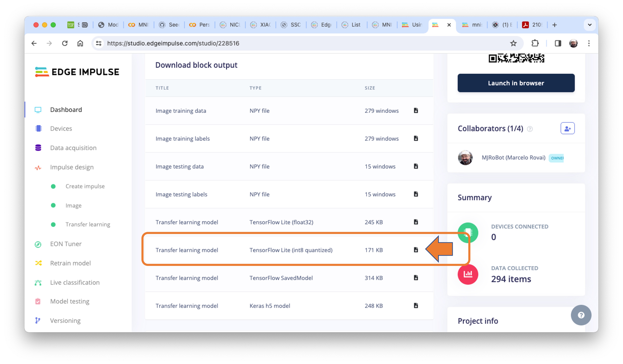
Task: Select 'TensorFlow Lite (int8 quantized)' type text
Action: pos(291,250)
